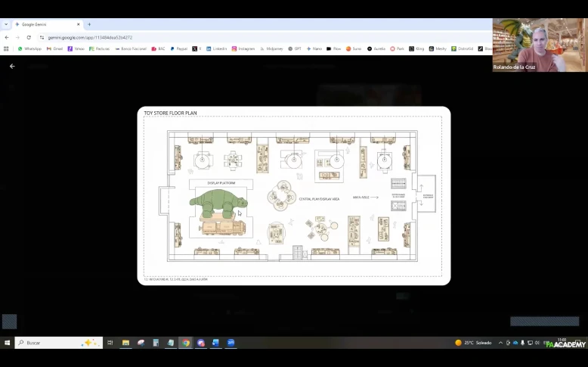Select the Google Gemini tab
The image size is (588, 367).
[44, 24]
